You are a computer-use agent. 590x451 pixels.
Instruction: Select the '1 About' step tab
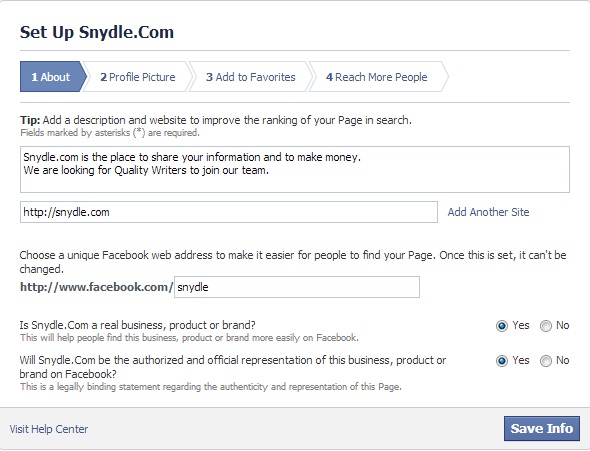[53, 77]
